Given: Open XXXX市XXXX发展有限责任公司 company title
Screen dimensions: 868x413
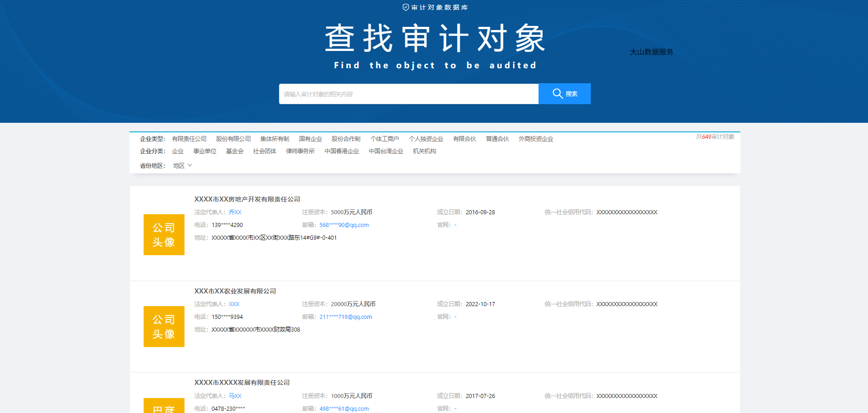Looking at the screenshot, I should 242,383.
